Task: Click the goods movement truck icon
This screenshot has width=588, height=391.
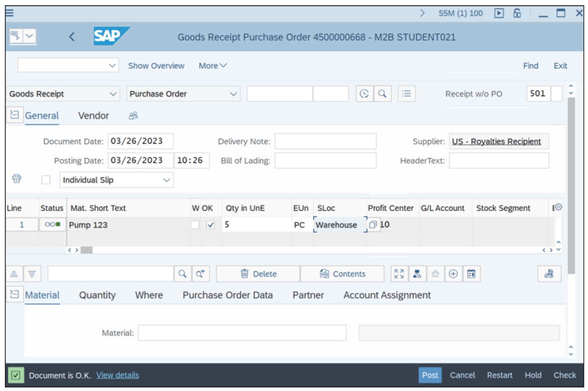Action: coord(549,273)
